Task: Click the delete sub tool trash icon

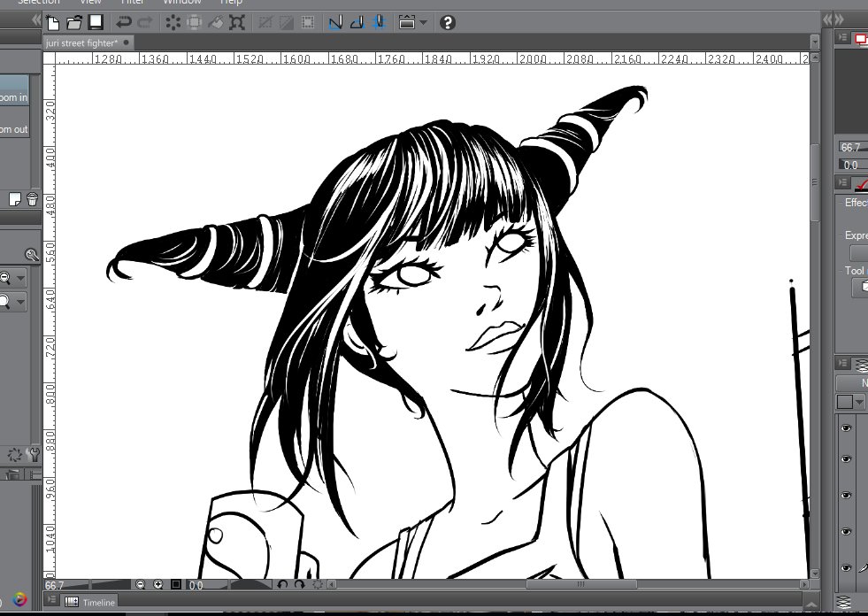Action: tap(32, 199)
